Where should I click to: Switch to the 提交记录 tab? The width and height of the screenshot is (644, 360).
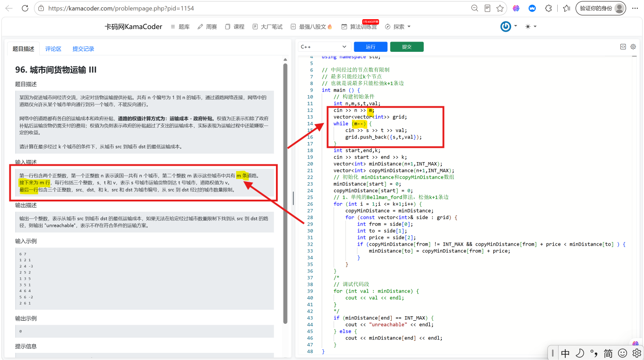click(83, 49)
